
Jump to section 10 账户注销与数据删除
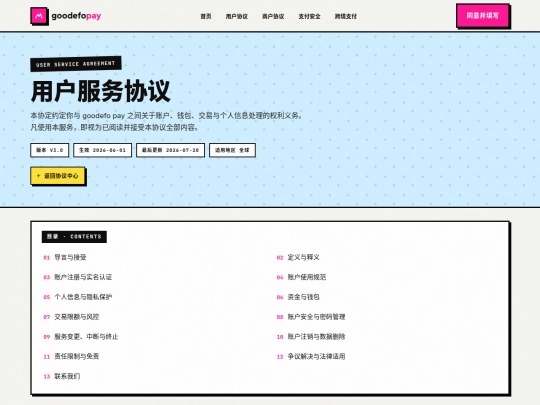tap(311, 336)
